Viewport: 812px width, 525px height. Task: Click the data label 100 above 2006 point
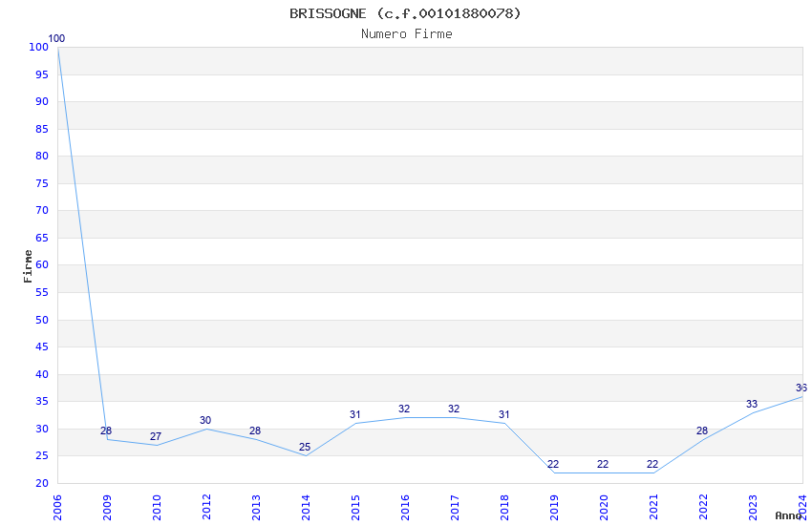(x=56, y=38)
